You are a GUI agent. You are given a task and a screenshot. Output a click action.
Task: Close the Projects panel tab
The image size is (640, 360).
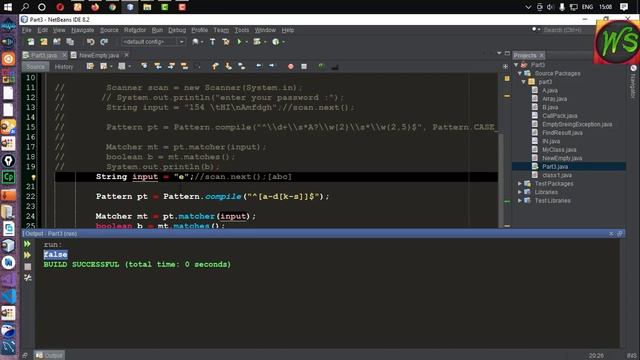point(542,56)
